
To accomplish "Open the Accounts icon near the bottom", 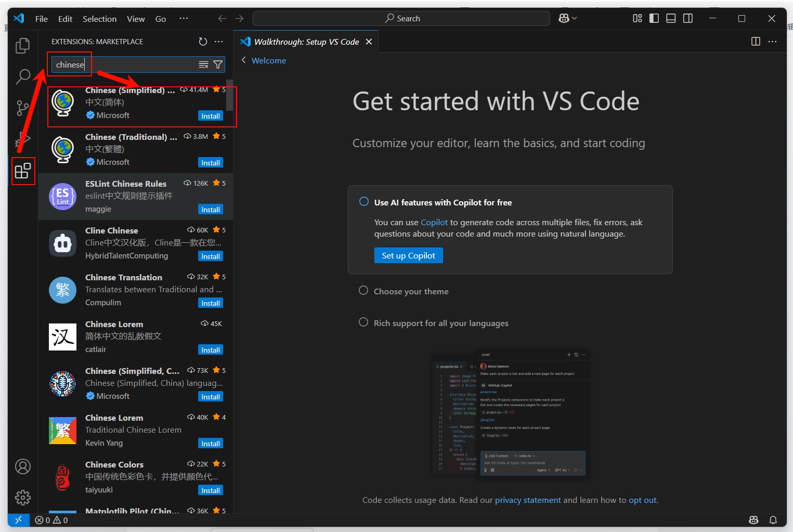I will click(x=23, y=466).
